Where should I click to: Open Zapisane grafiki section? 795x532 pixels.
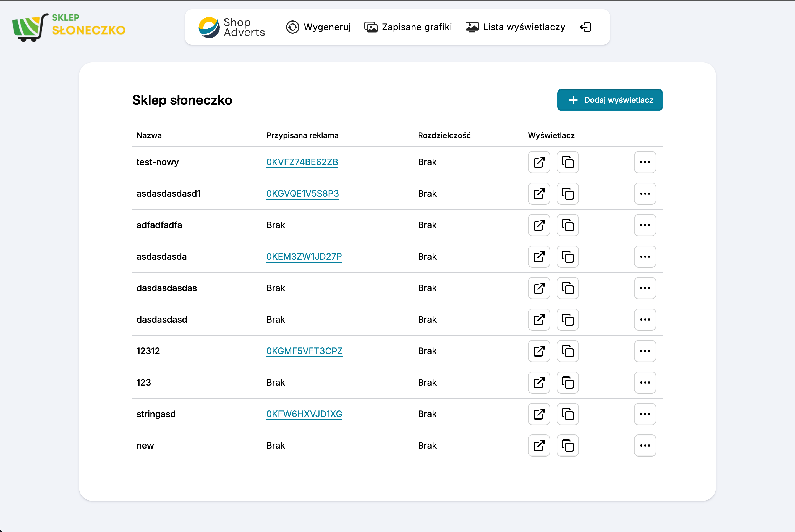point(408,27)
